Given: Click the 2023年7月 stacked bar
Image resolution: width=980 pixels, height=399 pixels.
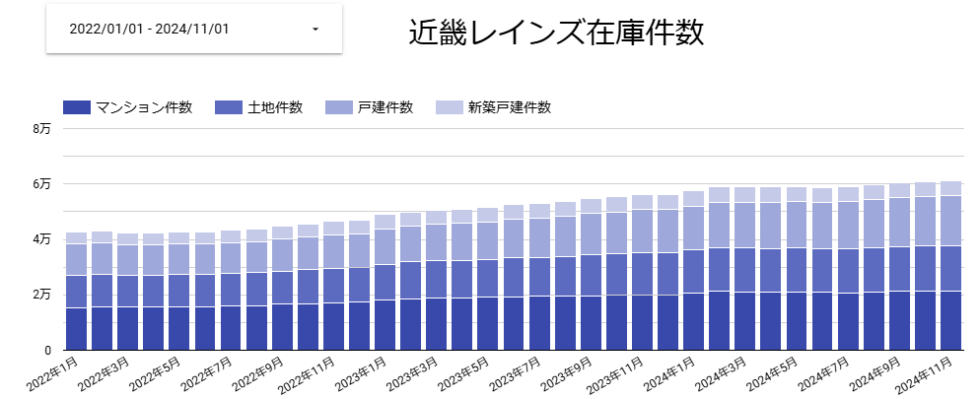Looking at the screenshot, I should 539,277.
